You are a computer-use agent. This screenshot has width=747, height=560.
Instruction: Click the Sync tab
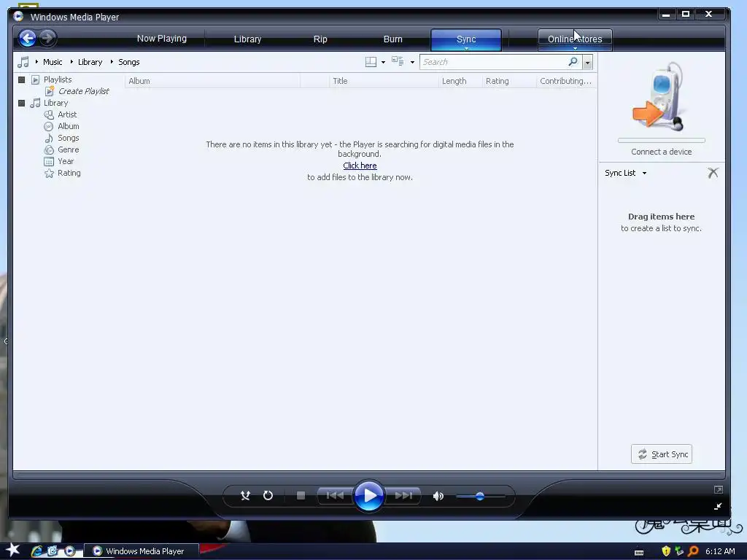[x=466, y=39]
